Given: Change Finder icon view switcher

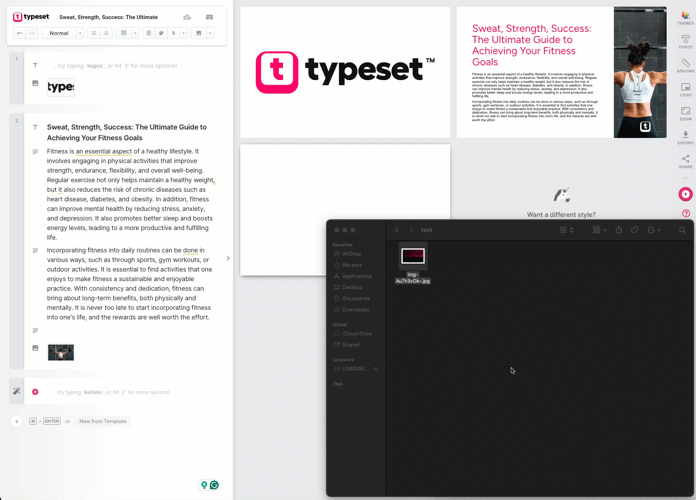Looking at the screenshot, I should point(567,230).
